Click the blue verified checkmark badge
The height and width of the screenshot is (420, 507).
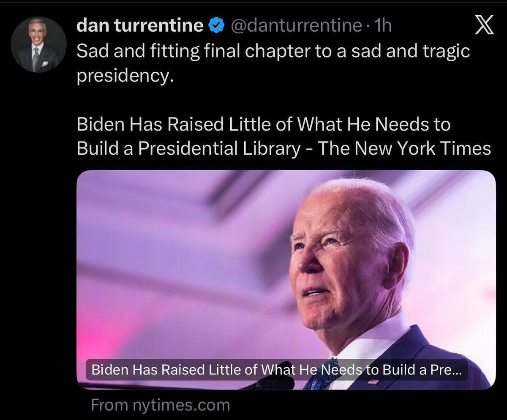[217, 26]
